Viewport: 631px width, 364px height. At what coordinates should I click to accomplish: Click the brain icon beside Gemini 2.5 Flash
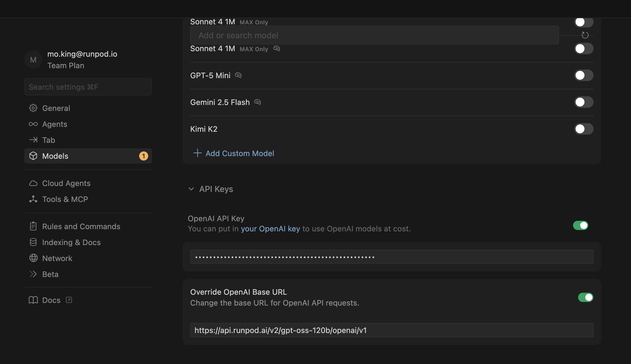[x=257, y=102]
